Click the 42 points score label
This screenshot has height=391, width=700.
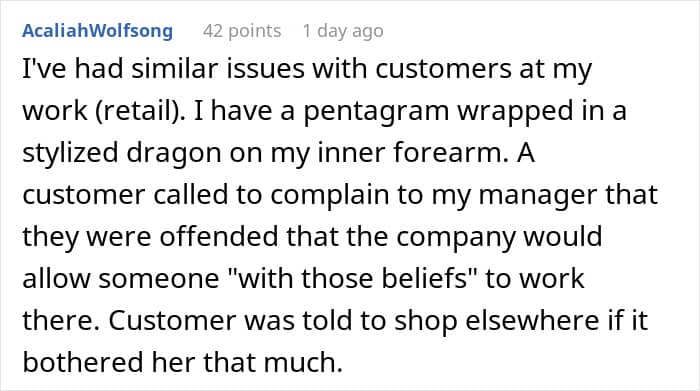point(242,31)
